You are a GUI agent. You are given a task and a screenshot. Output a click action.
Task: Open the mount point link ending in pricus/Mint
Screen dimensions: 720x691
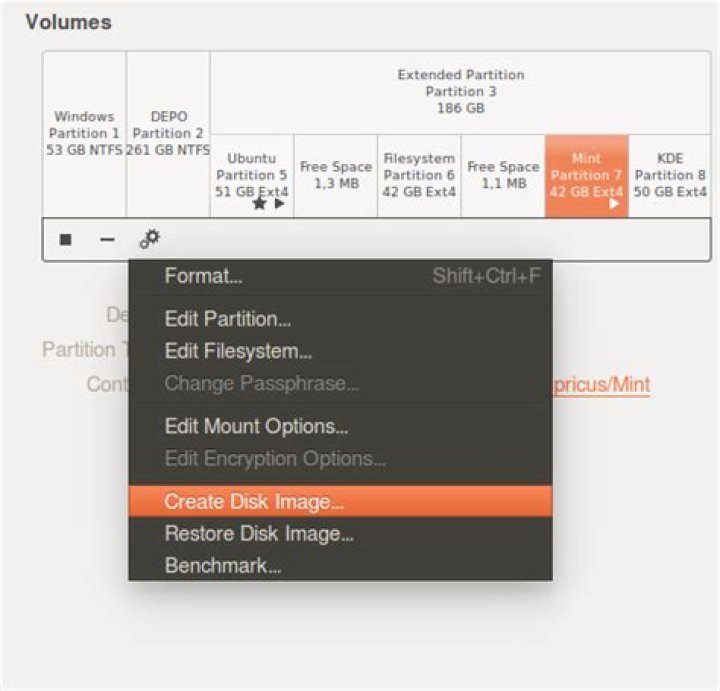pyautogui.click(x=602, y=385)
